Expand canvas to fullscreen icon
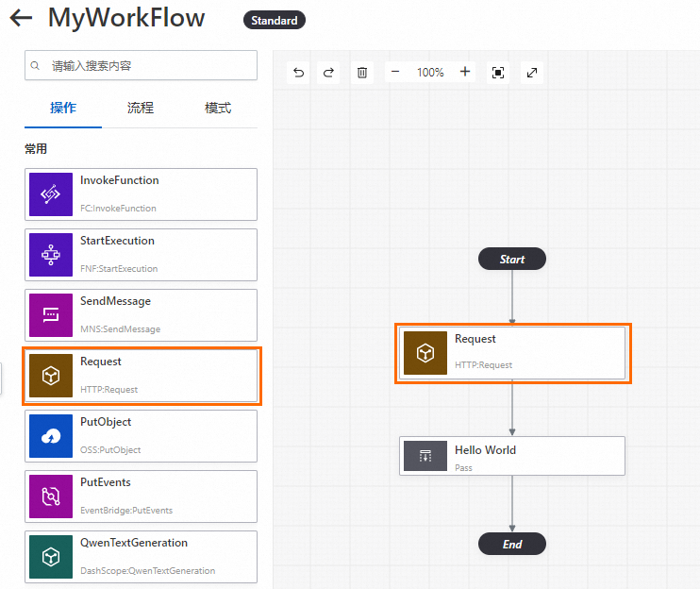Screen dimensions: 700x589 pos(532,73)
